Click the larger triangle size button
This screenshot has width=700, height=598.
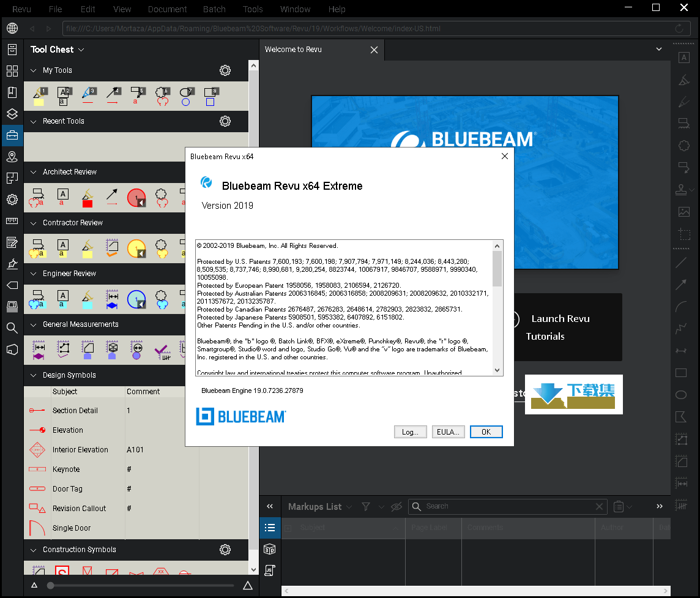[x=248, y=586]
